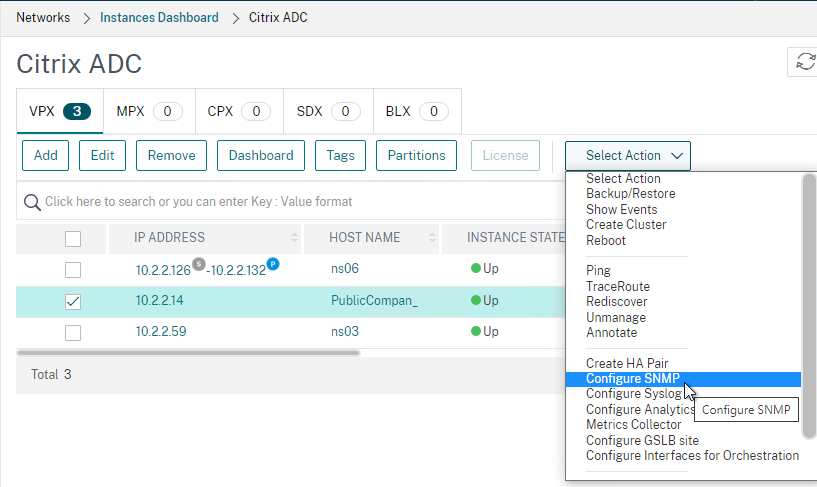The width and height of the screenshot is (817, 487).
Task: Check the box for 10.2.2.59 row
Action: [x=73, y=333]
